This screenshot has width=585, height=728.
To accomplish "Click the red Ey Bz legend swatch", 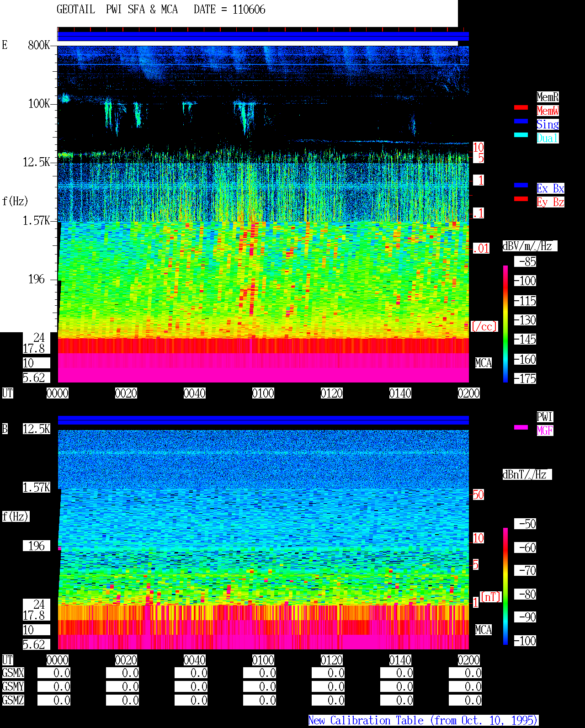I will pyautogui.click(x=521, y=199).
